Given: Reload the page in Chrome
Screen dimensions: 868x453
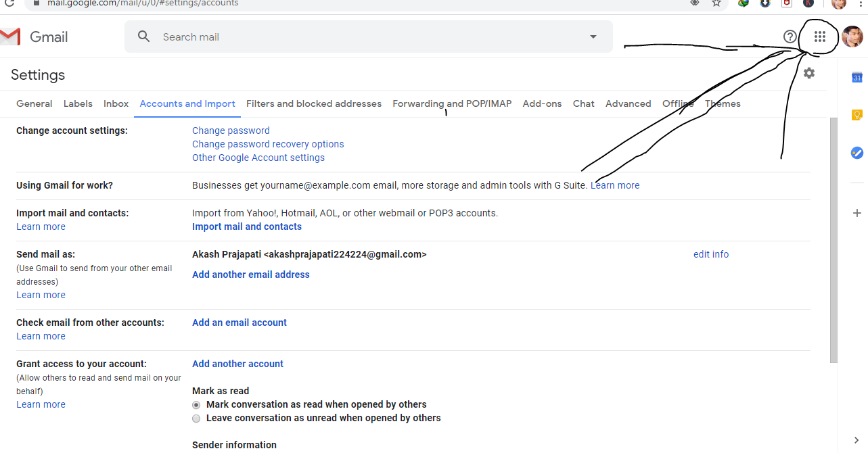Looking at the screenshot, I should pos(9,3).
